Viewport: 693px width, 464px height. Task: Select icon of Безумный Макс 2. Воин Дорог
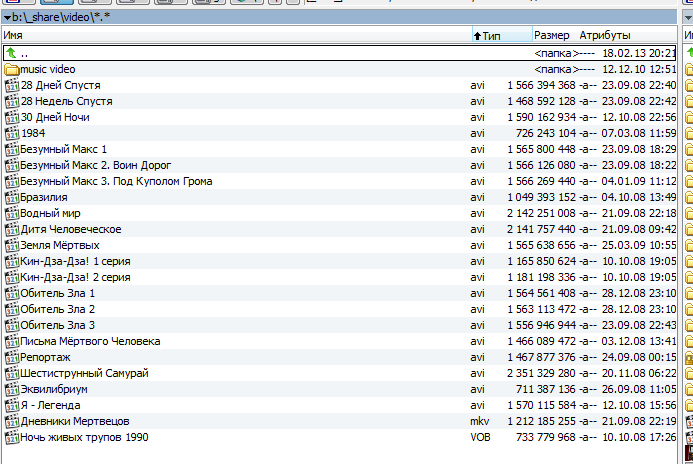click(x=12, y=165)
